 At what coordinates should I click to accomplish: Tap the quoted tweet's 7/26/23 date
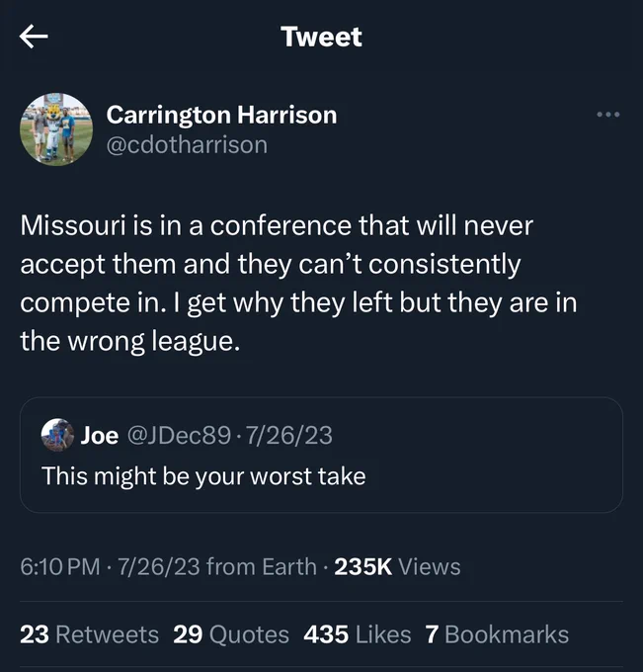(x=288, y=436)
